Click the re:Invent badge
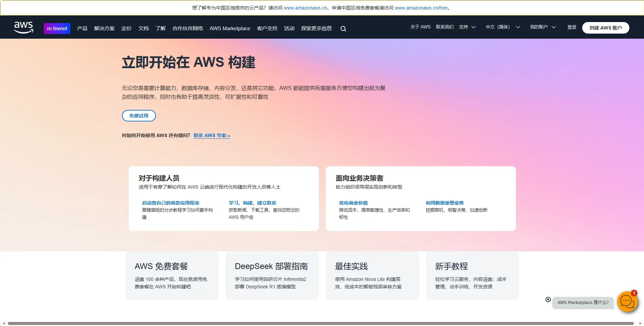 tap(57, 28)
